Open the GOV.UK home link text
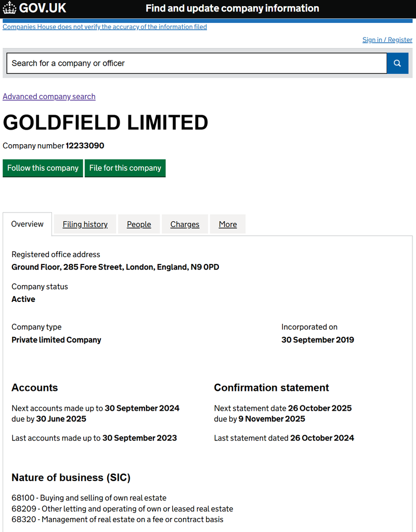This screenshot has height=532, width=416. [43, 8]
